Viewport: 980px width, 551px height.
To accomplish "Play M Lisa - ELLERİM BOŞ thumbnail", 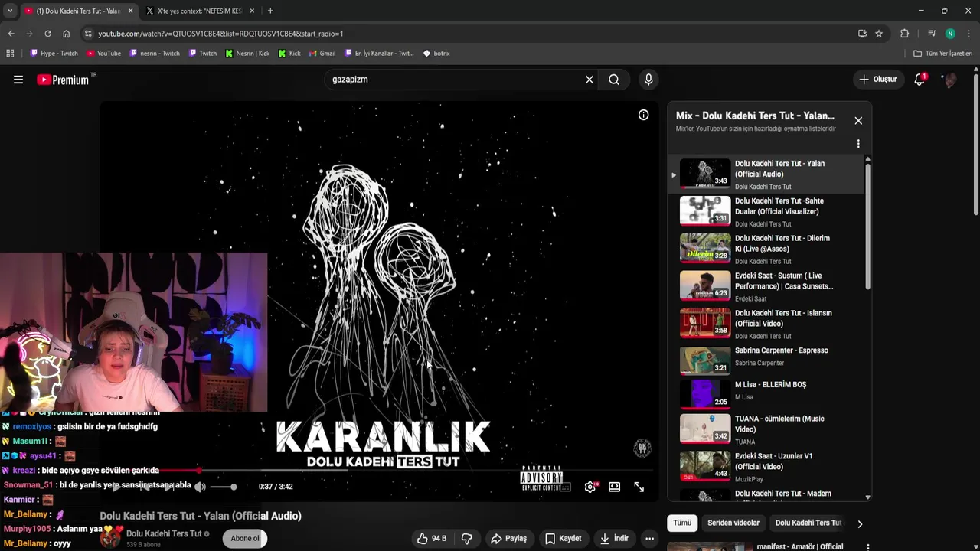I will coord(705,394).
